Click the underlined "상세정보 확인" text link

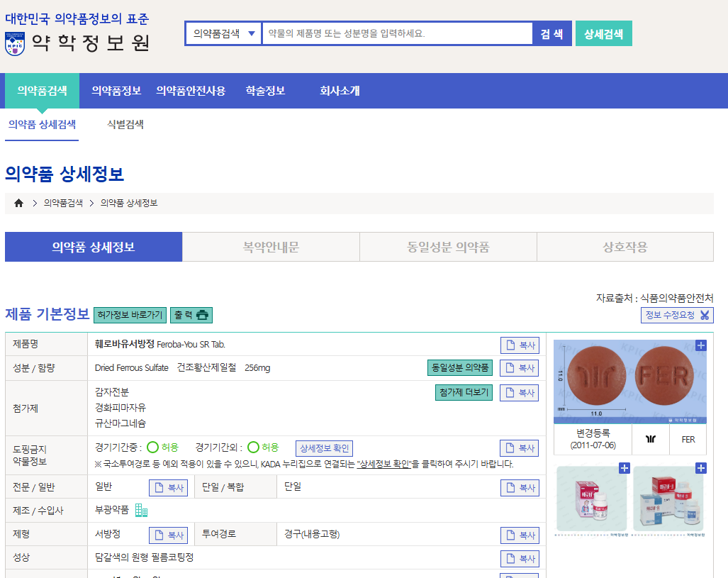click(x=384, y=464)
